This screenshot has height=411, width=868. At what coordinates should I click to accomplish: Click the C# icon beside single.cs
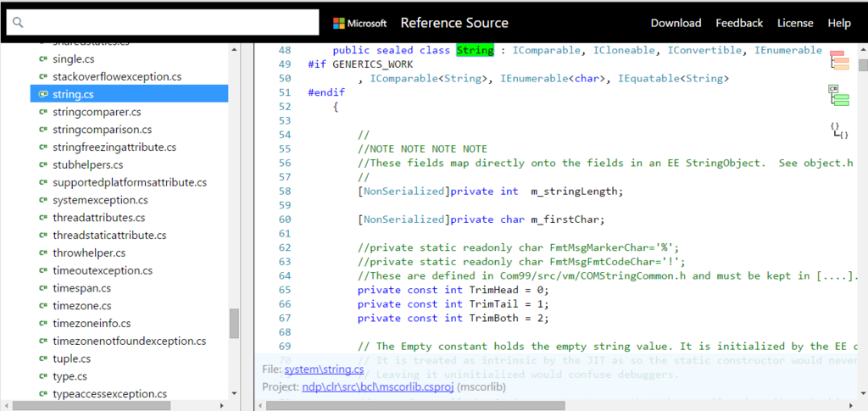[42, 59]
